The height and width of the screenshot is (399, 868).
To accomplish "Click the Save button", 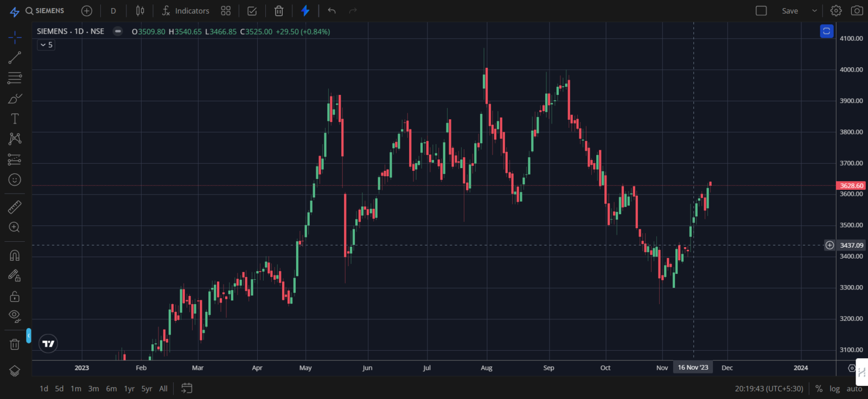I will coord(790,11).
